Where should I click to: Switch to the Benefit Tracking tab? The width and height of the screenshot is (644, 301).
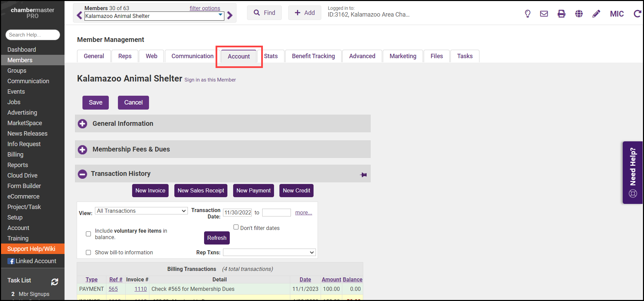click(x=313, y=56)
